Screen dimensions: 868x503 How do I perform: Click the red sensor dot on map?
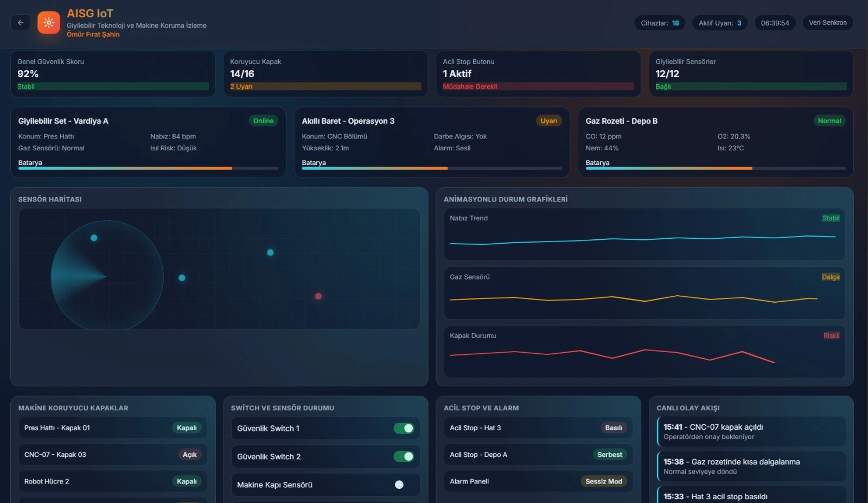click(318, 296)
